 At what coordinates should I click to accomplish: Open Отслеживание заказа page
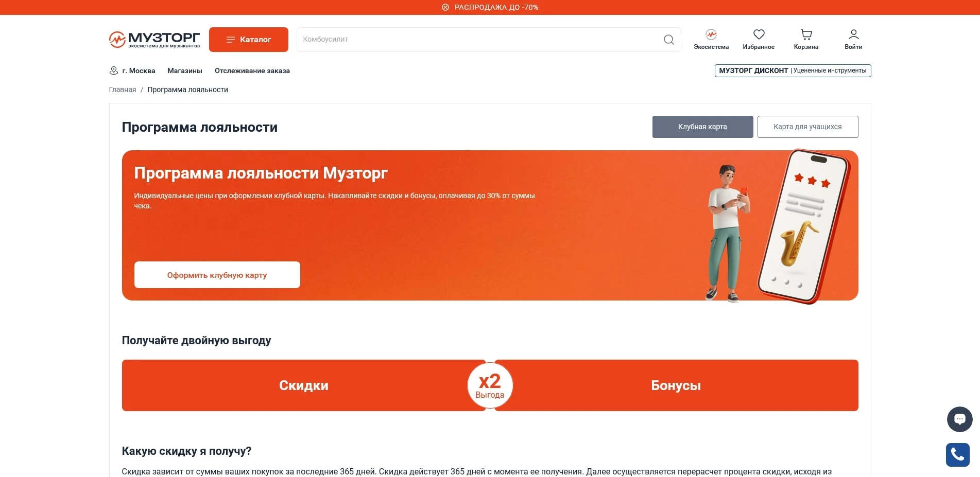pyautogui.click(x=252, y=70)
